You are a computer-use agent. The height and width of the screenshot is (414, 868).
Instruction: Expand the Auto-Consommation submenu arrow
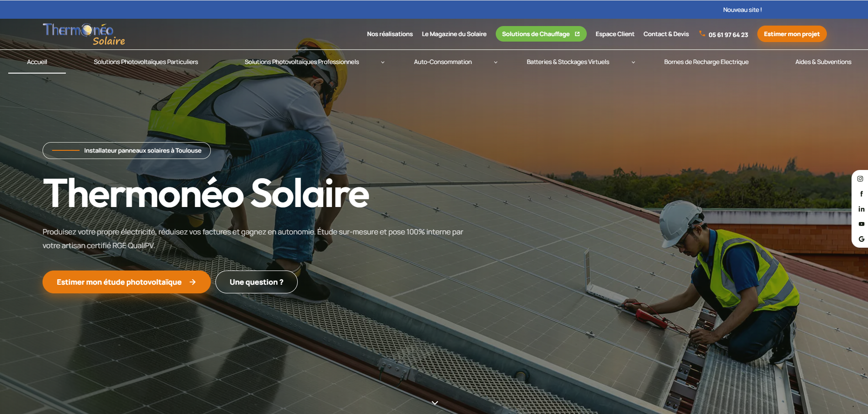click(495, 62)
